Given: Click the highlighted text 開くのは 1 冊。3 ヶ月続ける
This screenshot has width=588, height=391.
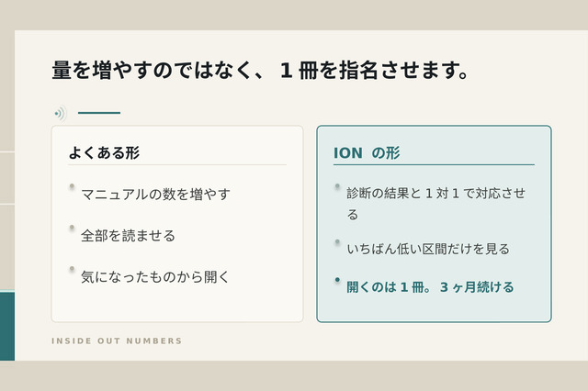Looking at the screenshot, I should (x=430, y=287).
